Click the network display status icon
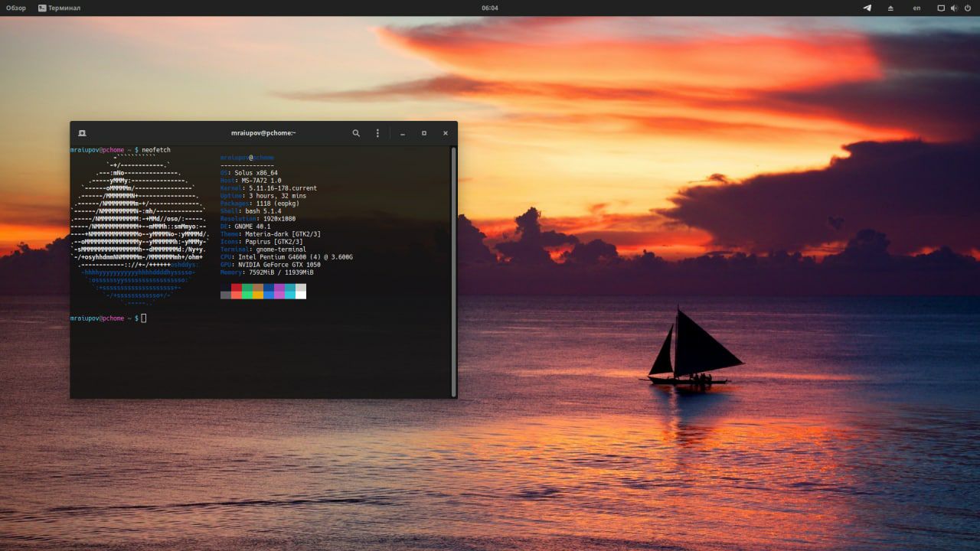The width and height of the screenshot is (980, 551). [x=942, y=8]
